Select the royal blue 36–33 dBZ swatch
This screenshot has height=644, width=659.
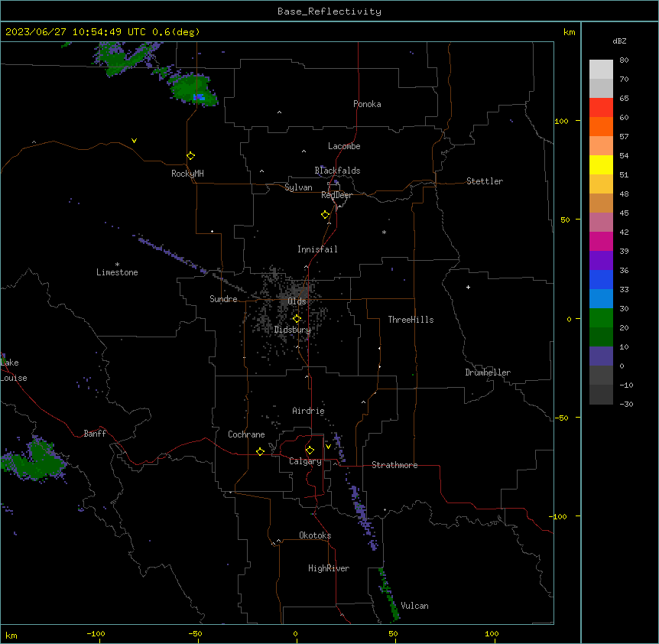coord(601,279)
